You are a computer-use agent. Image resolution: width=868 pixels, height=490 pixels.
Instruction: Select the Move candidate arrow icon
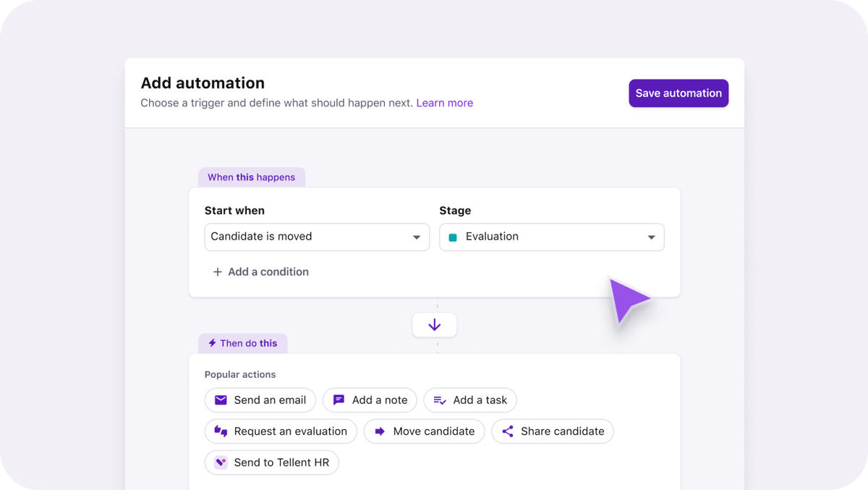pos(380,431)
